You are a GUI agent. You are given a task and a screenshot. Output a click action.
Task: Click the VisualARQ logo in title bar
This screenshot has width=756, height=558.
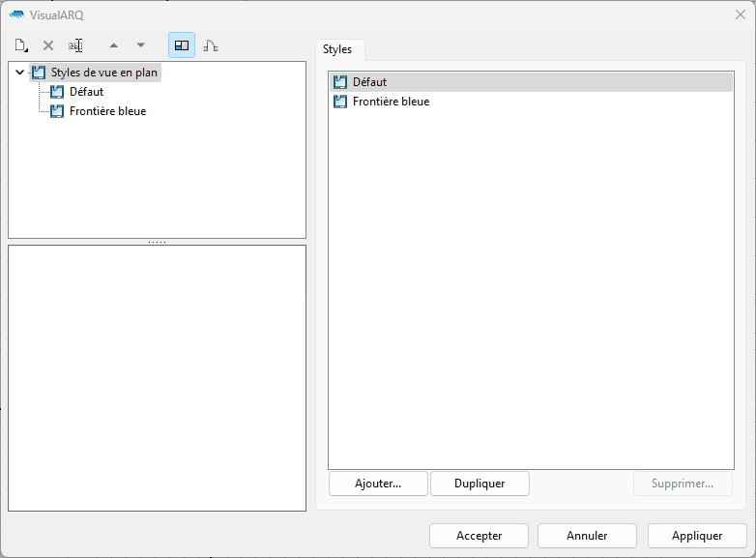click(x=16, y=15)
